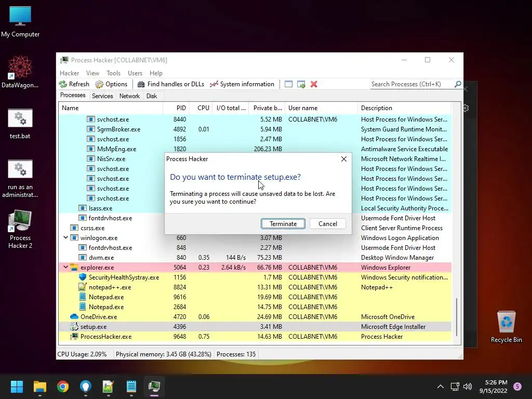Sort by the Name column header
This screenshot has height=399, width=532.
[x=111, y=108]
